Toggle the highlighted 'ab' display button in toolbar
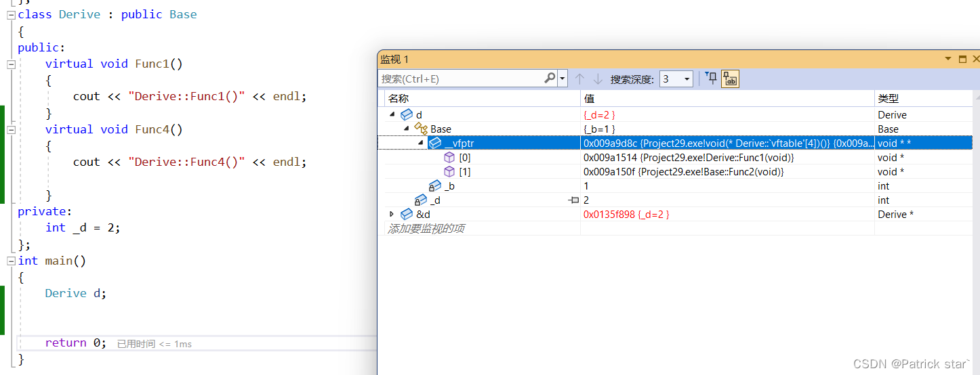This screenshot has height=375, width=980. 730,79
